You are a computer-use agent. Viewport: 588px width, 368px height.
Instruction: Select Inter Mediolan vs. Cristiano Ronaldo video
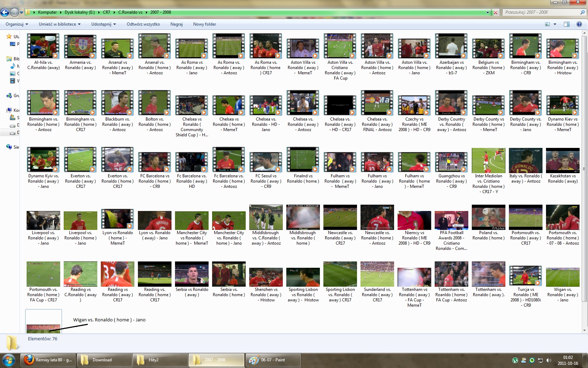point(489,170)
